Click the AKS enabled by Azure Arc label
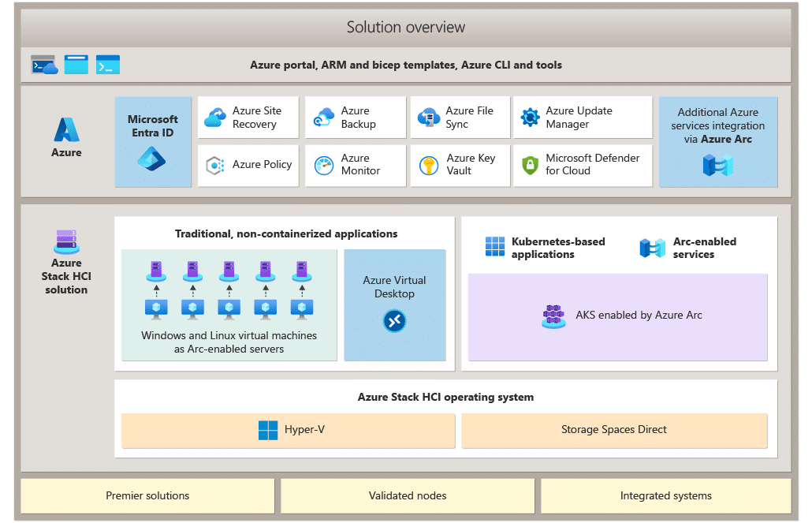This screenshot has width=812, height=523. point(639,316)
